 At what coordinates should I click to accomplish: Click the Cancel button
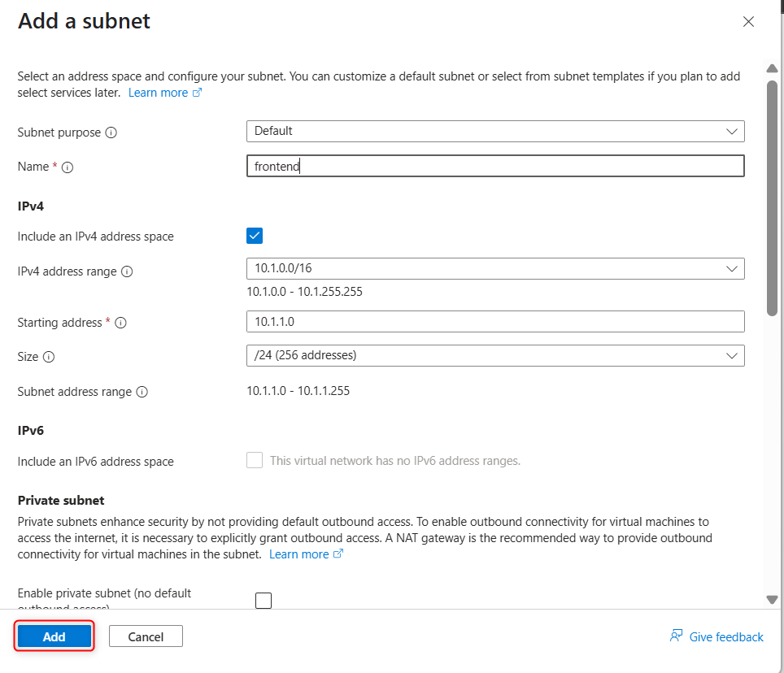click(146, 636)
